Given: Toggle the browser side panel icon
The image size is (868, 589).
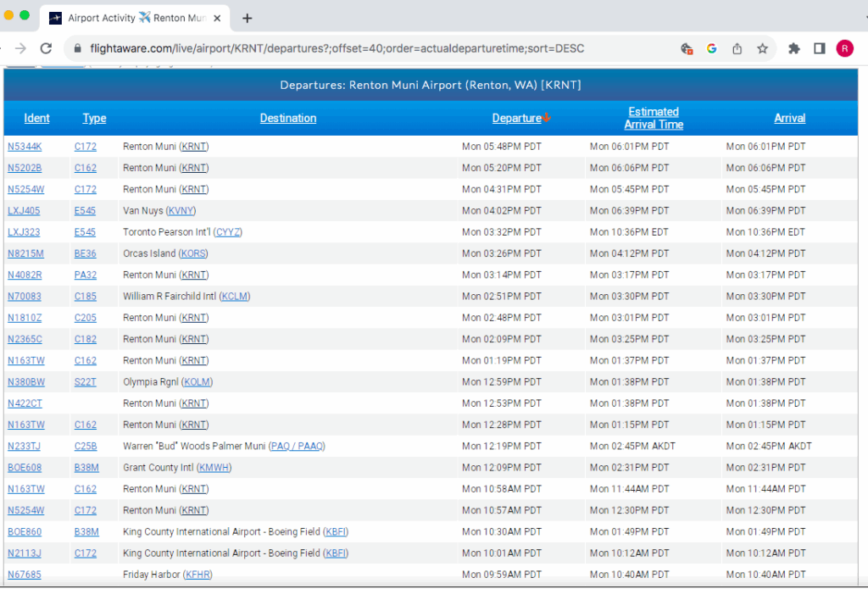Looking at the screenshot, I should 819,48.
